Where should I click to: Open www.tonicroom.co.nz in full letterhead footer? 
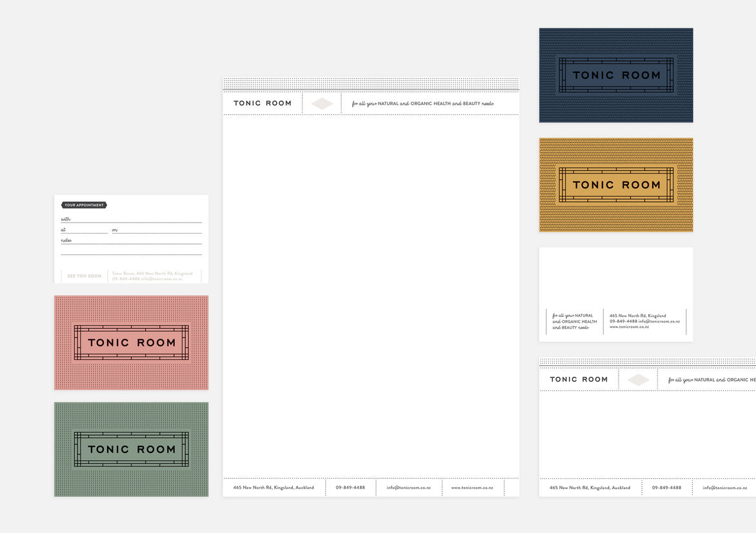472,488
